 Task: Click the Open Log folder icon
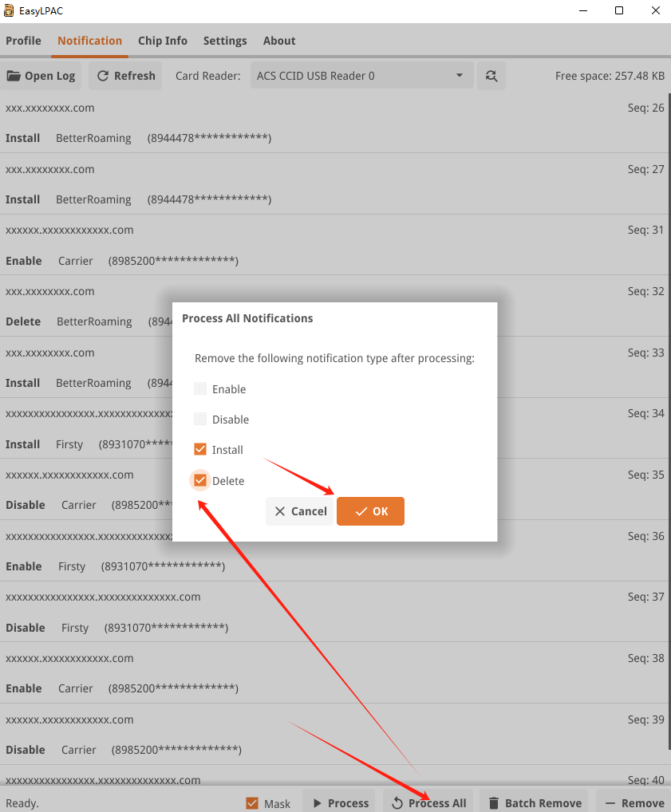[x=14, y=76]
